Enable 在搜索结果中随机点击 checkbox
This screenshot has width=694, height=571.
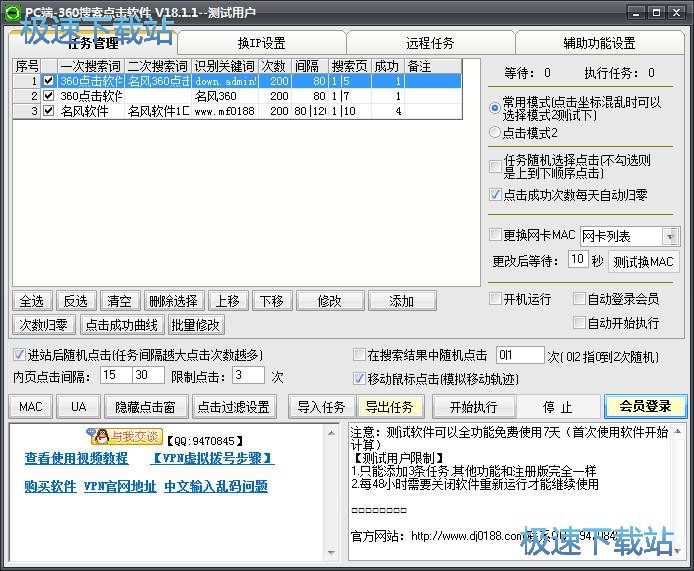click(x=359, y=355)
